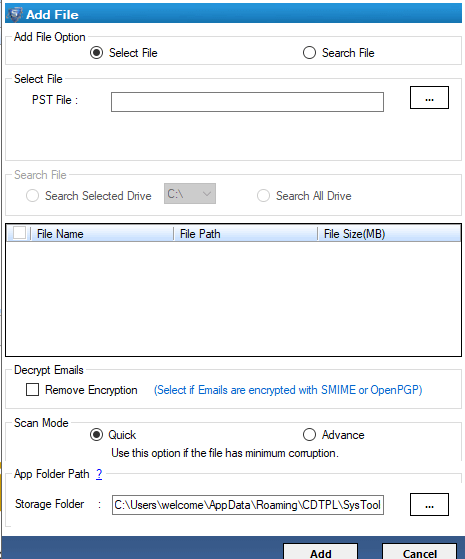This screenshot has width=465, height=559.
Task: Tick the select-all checkbox in file list header
Action: [x=19, y=233]
